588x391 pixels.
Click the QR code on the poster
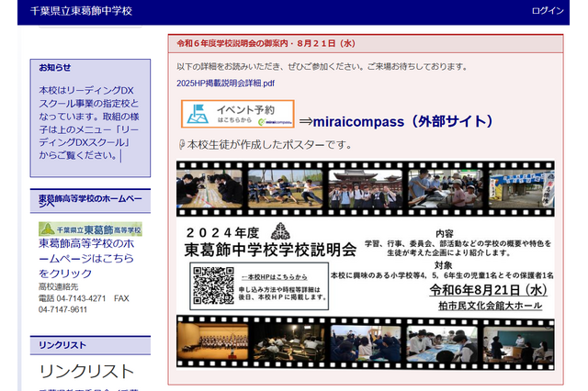pyautogui.click(x=213, y=285)
